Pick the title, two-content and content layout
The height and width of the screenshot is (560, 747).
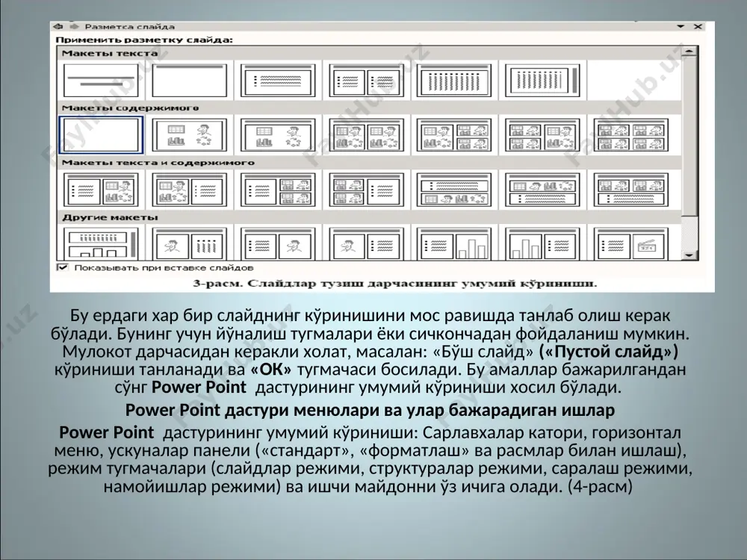[x=542, y=135]
